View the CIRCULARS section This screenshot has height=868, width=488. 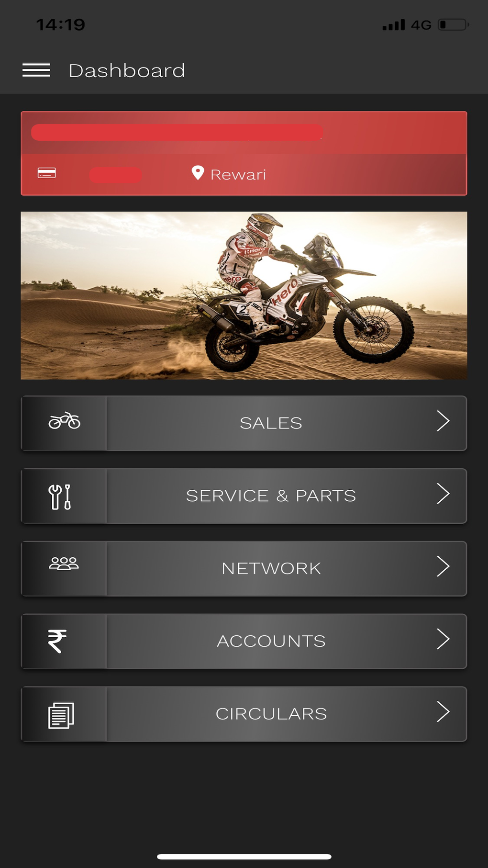click(244, 714)
